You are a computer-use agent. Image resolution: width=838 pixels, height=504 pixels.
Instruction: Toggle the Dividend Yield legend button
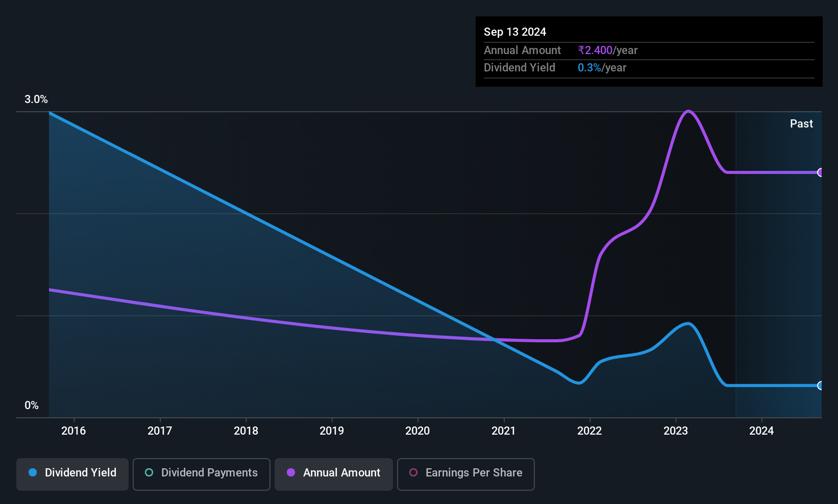click(72, 474)
